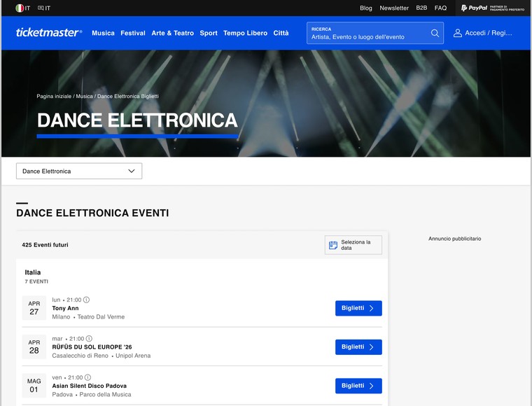Click Biglietti button for Asian Silent Disco Padova

pos(358,386)
